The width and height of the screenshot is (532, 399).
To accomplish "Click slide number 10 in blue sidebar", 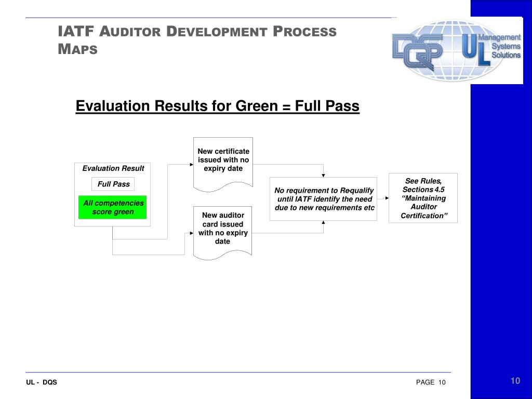I will tap(515, 381).
